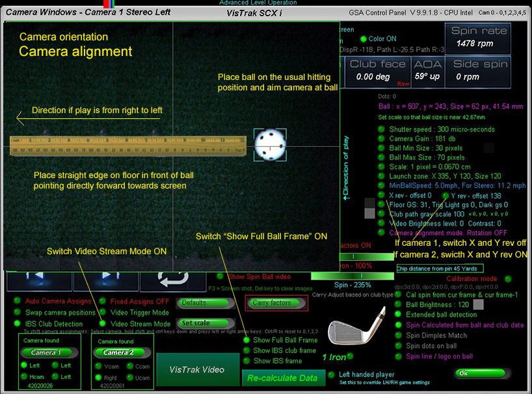Toggle Cal spin from cur frame
The height and width of the screenshot is (394, 532).
tap(398, 295)
